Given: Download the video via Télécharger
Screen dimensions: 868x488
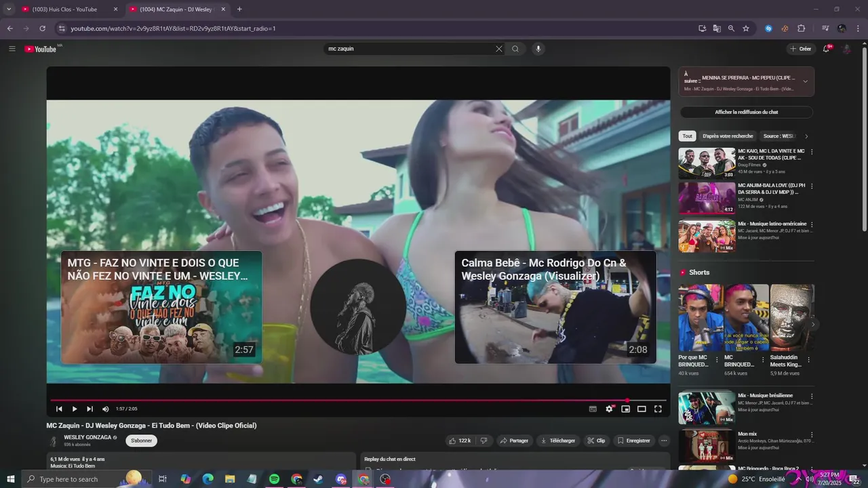Looking at the screenshot, I should click(558, 441).
